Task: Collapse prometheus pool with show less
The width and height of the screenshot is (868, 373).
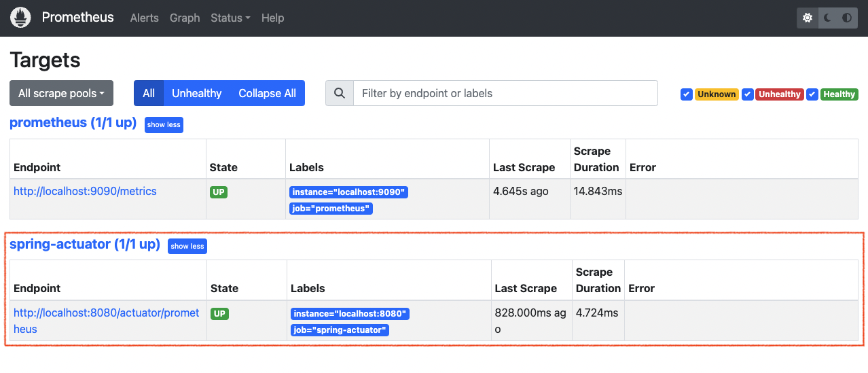Action: [164, 125]
